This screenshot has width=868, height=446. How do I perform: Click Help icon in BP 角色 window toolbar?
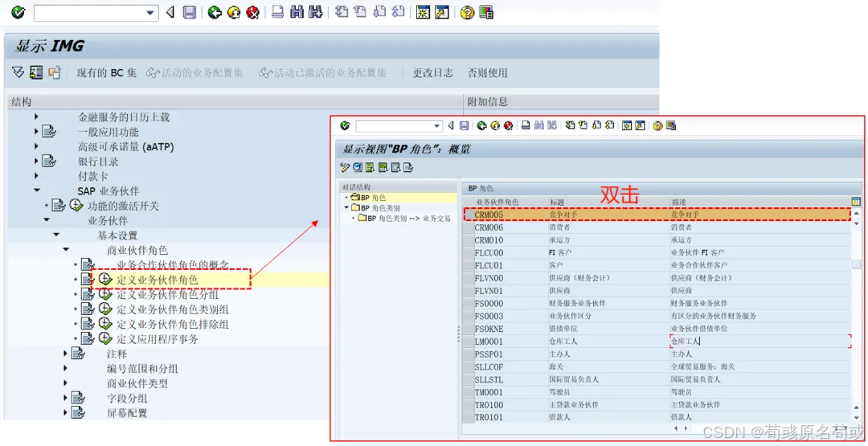point(657,125)
